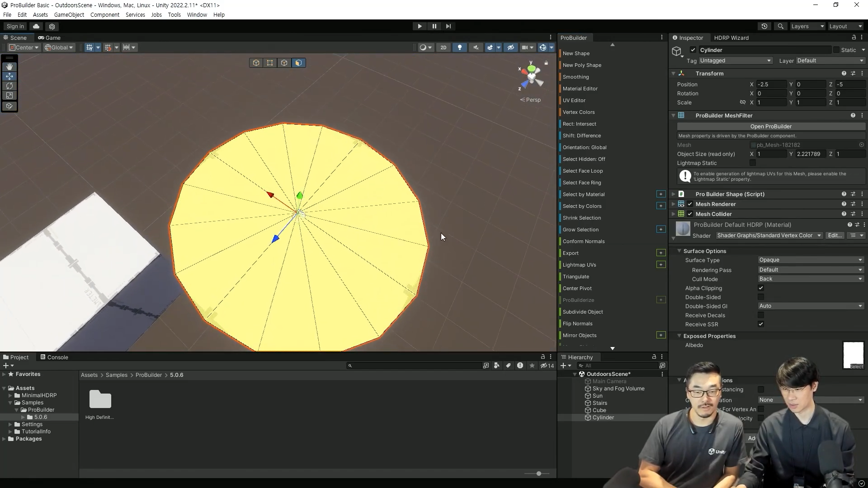Toggle 2D scene view mode

point(443,47)
